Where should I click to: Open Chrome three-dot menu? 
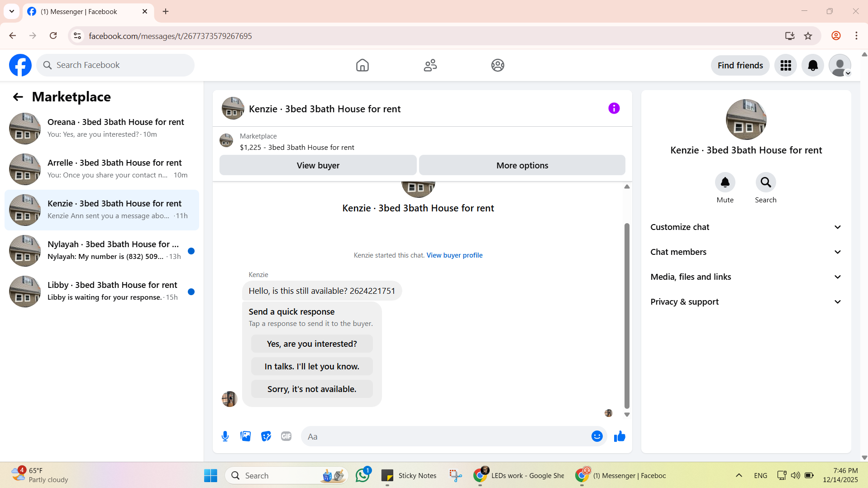coord(856,36)
